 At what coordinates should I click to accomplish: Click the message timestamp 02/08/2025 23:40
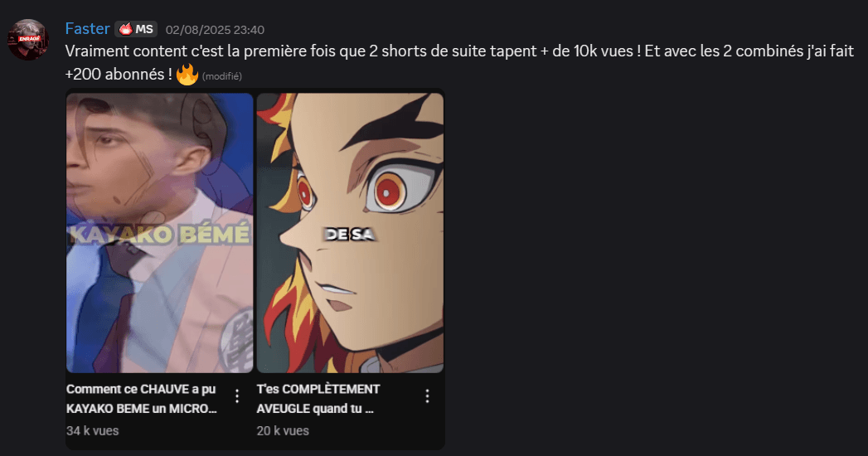tap(215, 30)
